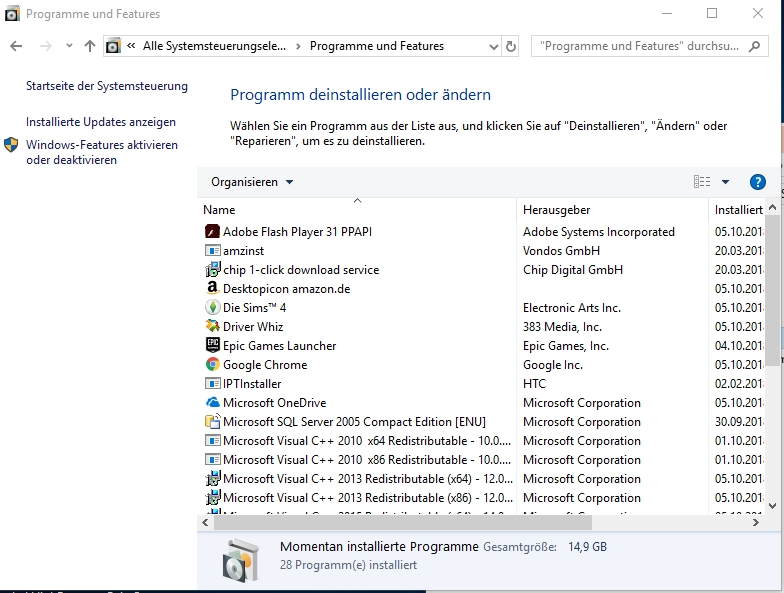This screenshot has width=784, height=593.
Task: Click Alle Systemsteuerungselemente breadcrumb
Action: [x=214, y=46]
